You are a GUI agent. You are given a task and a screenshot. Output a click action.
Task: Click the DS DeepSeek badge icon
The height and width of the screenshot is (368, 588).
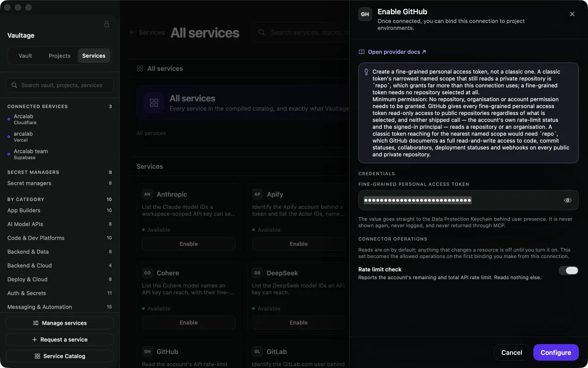coord(257,273)
